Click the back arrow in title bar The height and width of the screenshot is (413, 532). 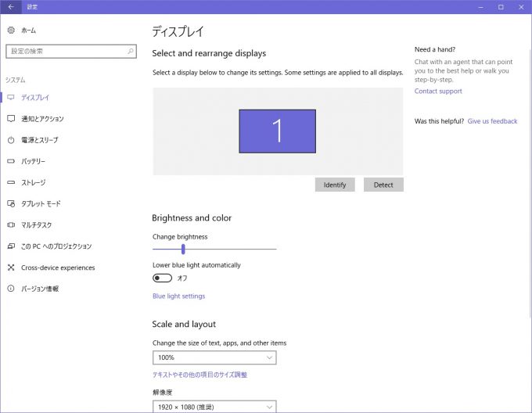(11, 7)
